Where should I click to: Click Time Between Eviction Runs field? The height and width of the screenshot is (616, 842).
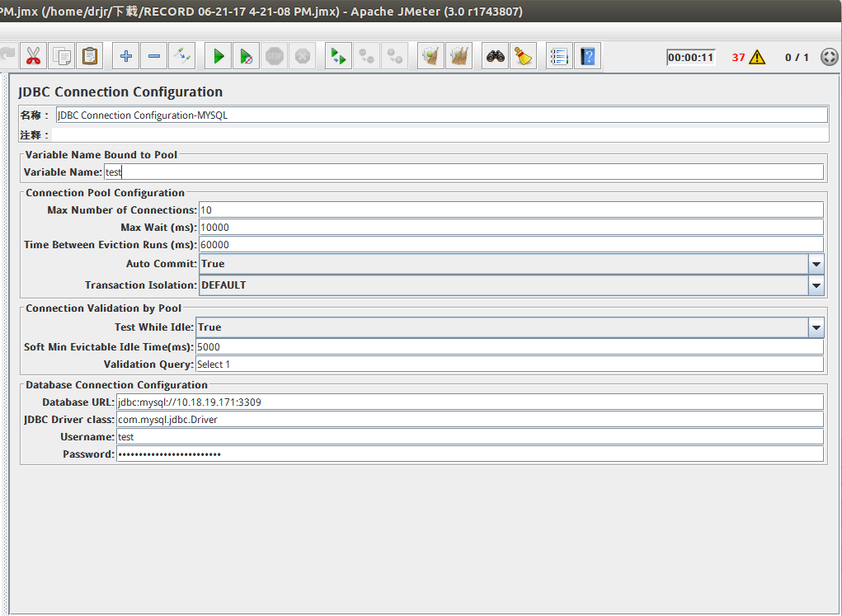[510, 244]
